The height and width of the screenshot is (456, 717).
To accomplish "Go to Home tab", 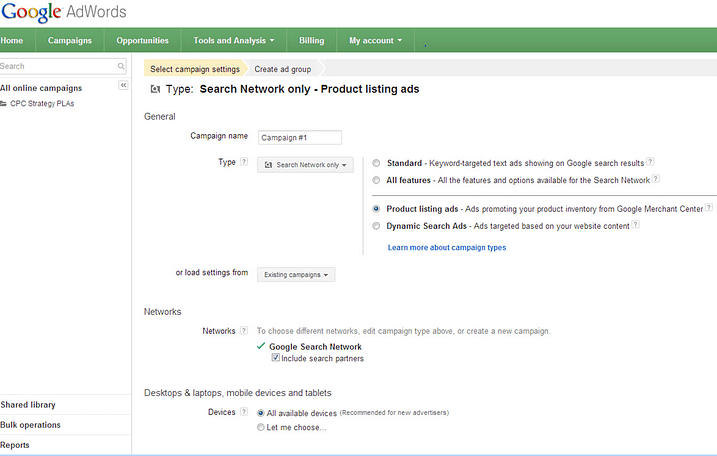I will (12, 40).
